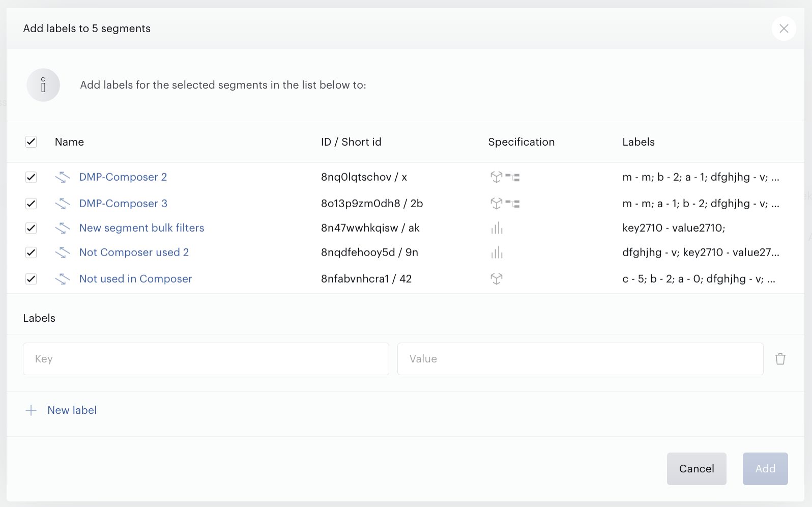812x507 pixels.
Task: Add a New label row
Action: click(x=72, y=410)
